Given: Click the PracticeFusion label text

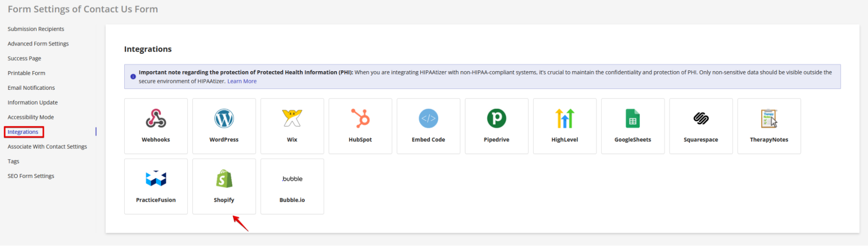Looking at the screenshot, I should (156, 200).
